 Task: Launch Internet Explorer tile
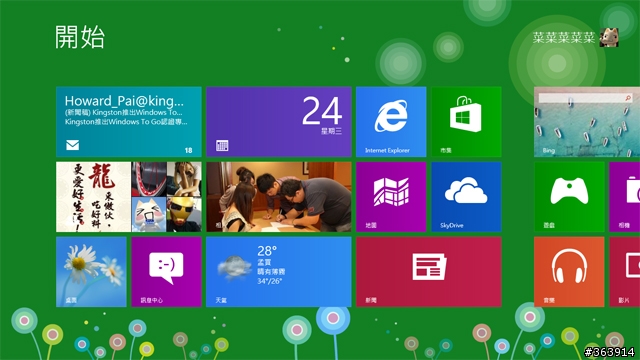[391, 122]
